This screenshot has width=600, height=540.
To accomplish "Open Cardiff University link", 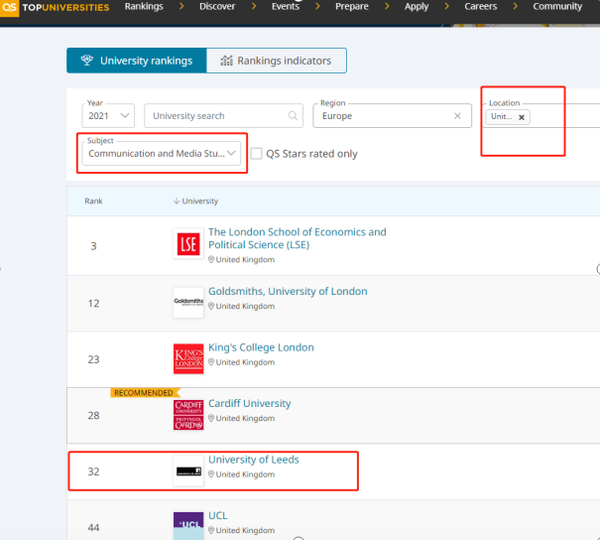I will pos(249,403).
